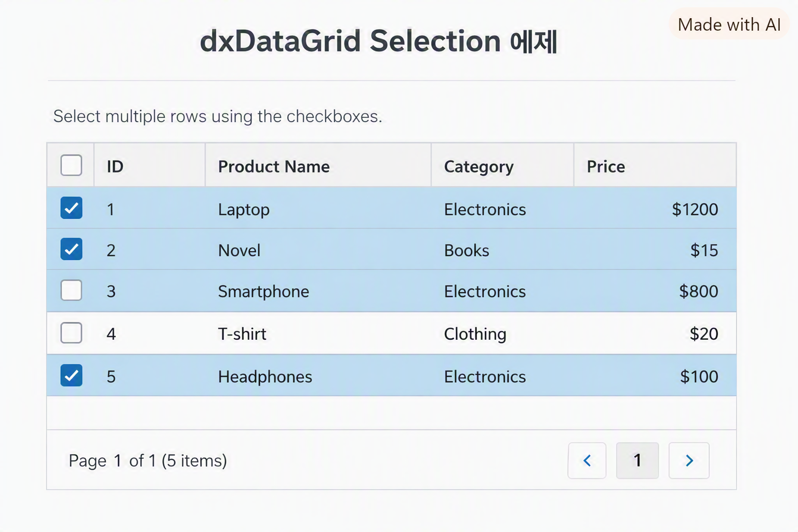Toggle the select-all checkbox in header
The image size is (798, 532).
coord(71,165)
